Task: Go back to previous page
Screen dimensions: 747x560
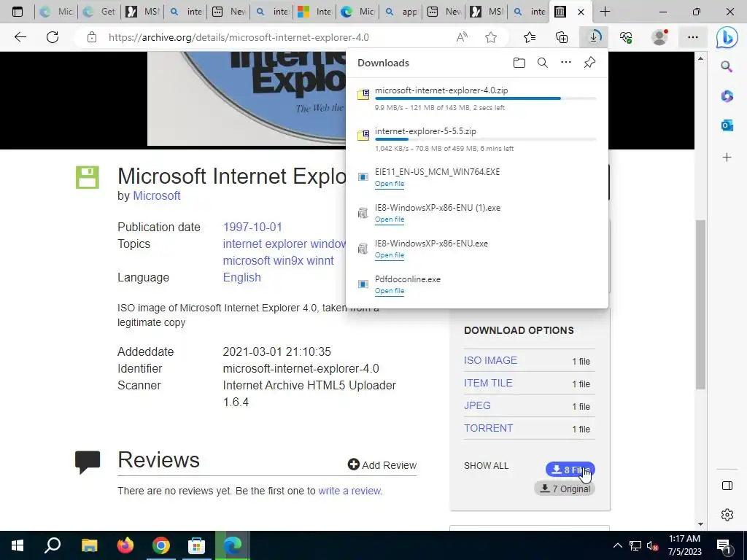Action: pyautogui.click(x=20, y=37)
